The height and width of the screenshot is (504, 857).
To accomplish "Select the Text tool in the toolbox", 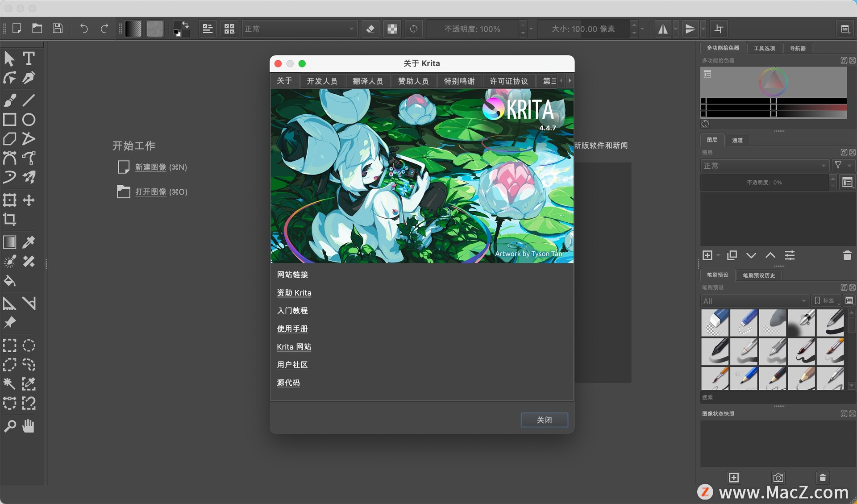I will click(29, 58).
